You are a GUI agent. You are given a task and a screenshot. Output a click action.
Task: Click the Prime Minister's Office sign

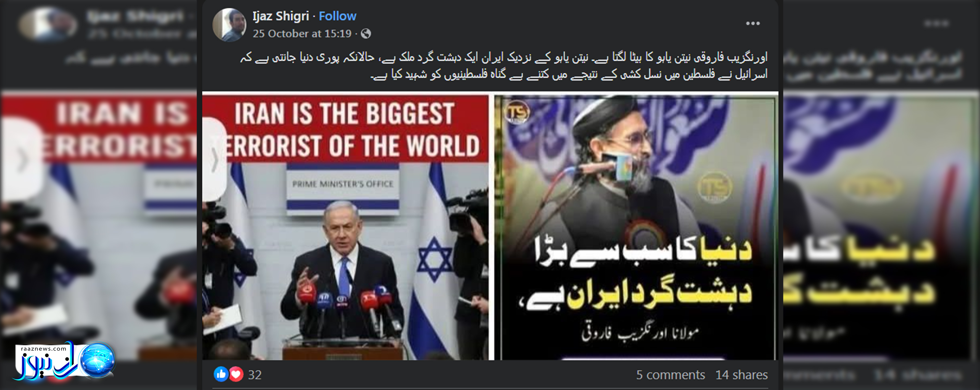[x=343, y=184]
